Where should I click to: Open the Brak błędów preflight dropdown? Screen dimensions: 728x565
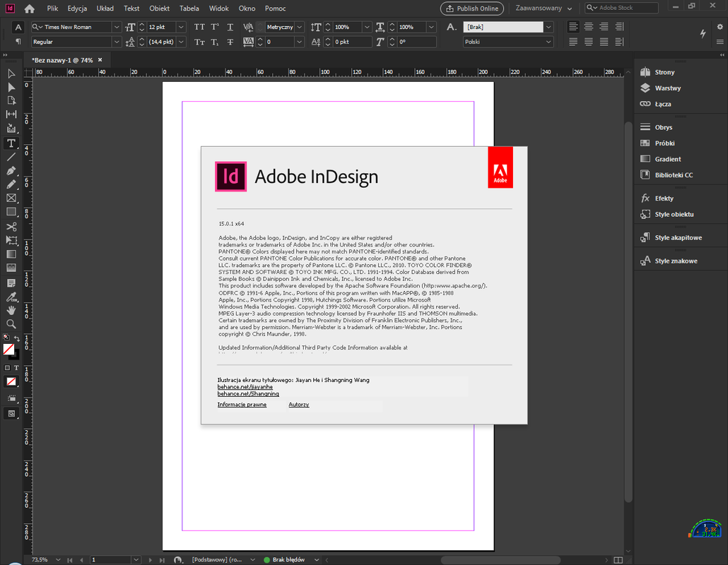click(x=317, y=560)
